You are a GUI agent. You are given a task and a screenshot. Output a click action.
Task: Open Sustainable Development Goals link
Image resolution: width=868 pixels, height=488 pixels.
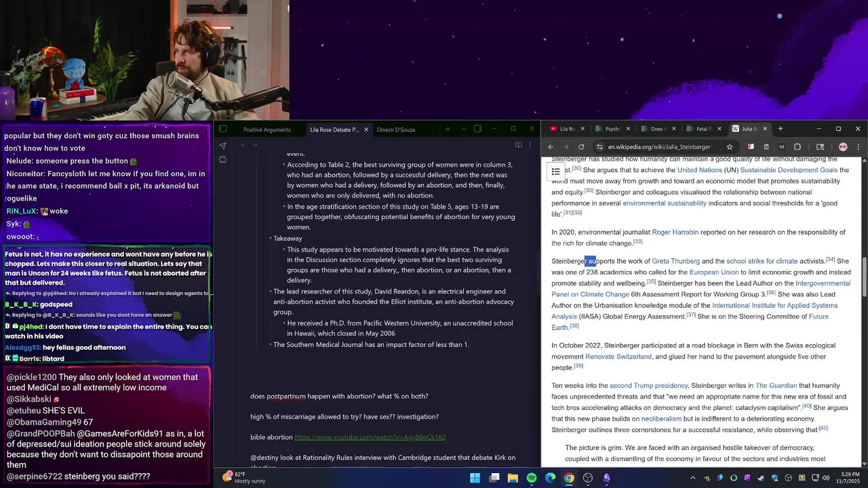pos(789,170)
